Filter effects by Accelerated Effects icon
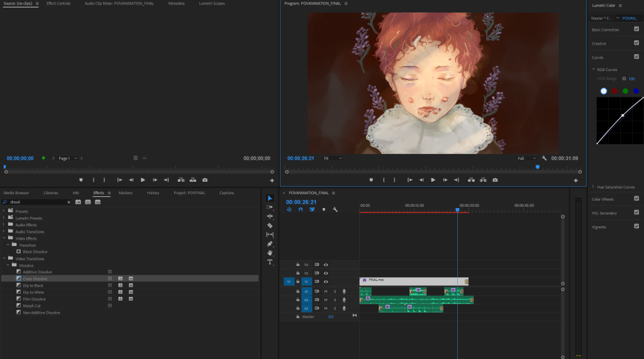 (x=78, y=202)
